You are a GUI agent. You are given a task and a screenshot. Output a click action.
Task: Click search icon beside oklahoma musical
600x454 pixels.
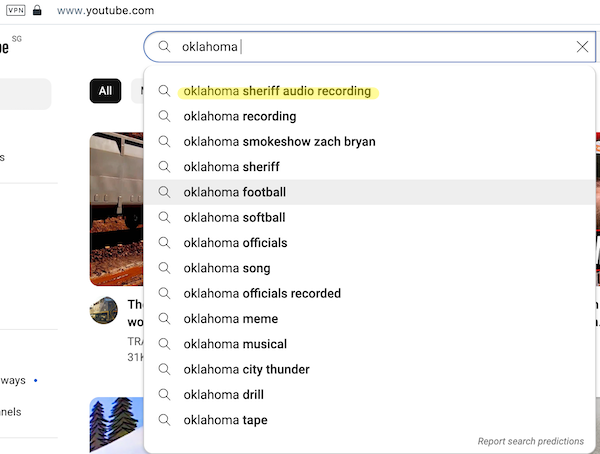(164, 343)
